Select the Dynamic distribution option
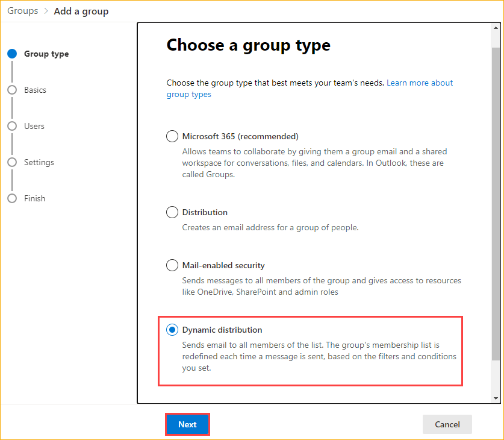The height and width of the screenshot is (440, 504). (172, 330)
